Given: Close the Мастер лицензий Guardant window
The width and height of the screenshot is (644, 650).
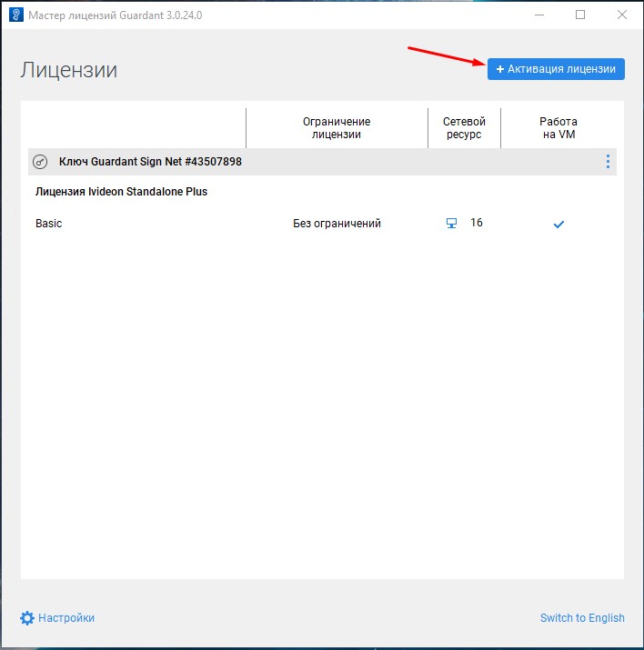Looking at the screenshot, I should [x=621, y=15].
